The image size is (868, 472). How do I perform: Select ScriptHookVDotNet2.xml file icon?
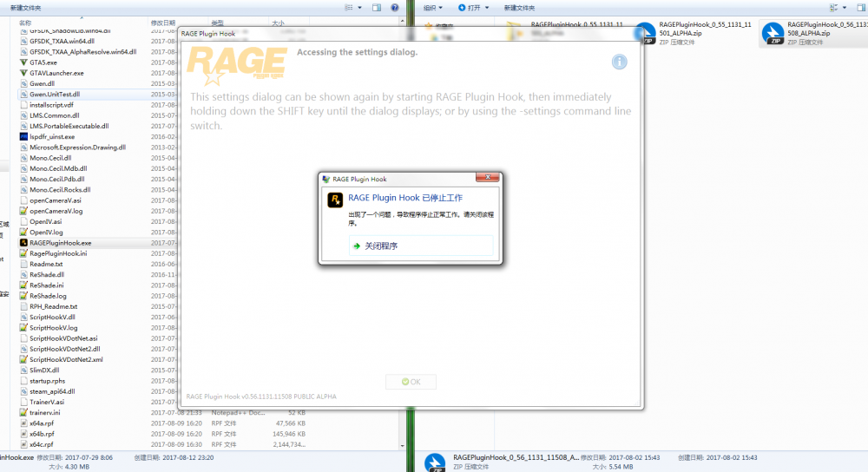click(23, 360)
